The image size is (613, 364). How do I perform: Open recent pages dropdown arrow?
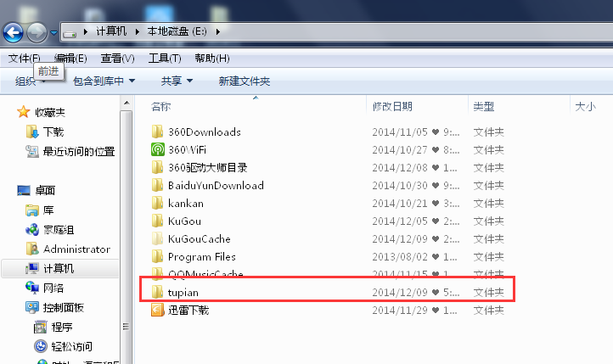[53, 33]
